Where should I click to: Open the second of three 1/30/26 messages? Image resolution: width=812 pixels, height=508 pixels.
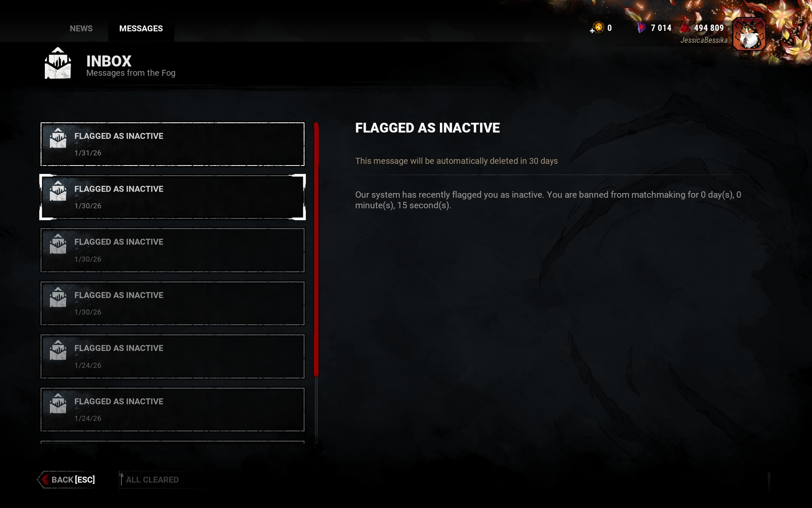pos(173,250)
